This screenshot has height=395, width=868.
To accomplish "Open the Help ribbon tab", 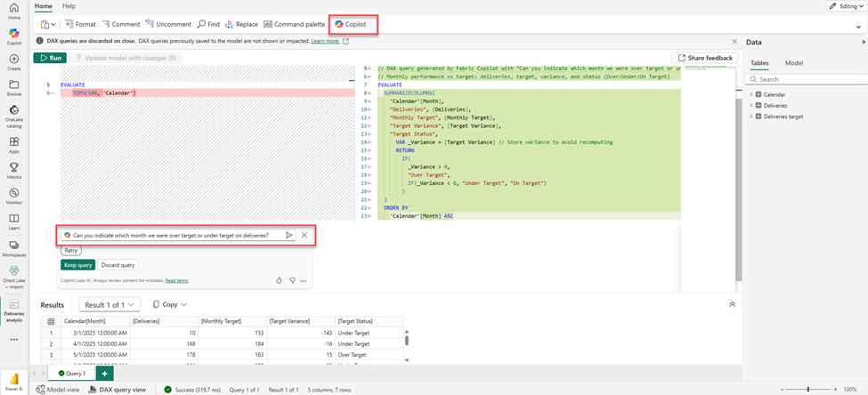I will (69, 6).
